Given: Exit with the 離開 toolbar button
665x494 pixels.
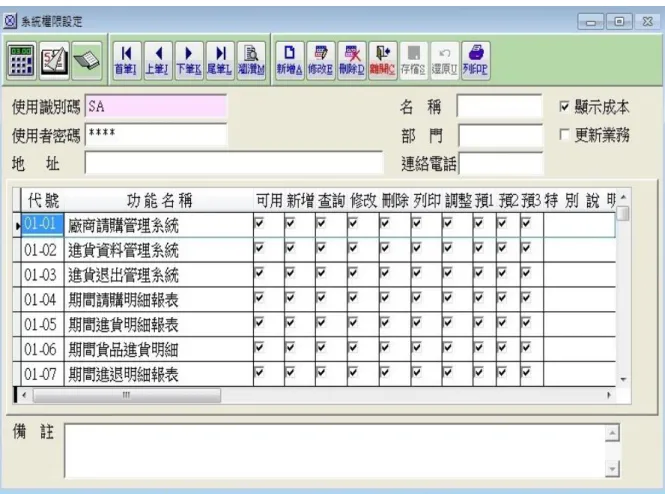Looking at the screenshot, I should pos(383,60).
